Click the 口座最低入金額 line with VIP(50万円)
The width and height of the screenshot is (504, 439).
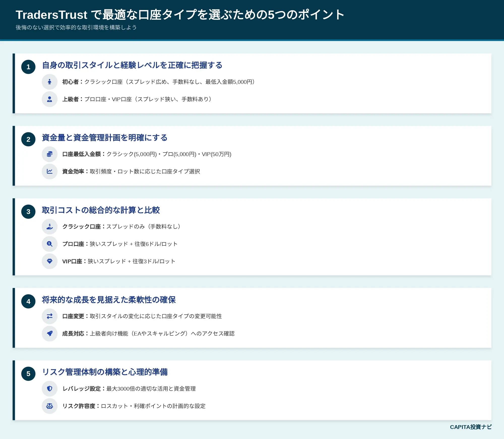click(x=147, y=154)
